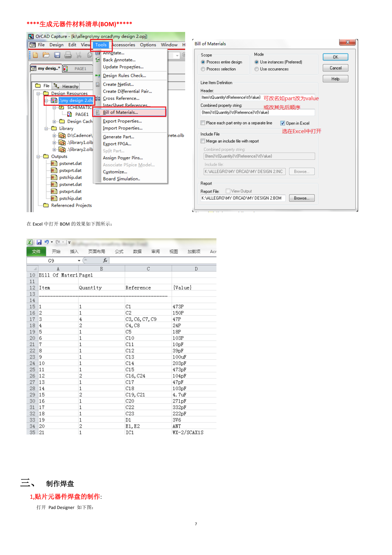This screenshot has height=555, width=392.
Task: Click the Outputs folder icon
Action: click(x=46, y=156)
